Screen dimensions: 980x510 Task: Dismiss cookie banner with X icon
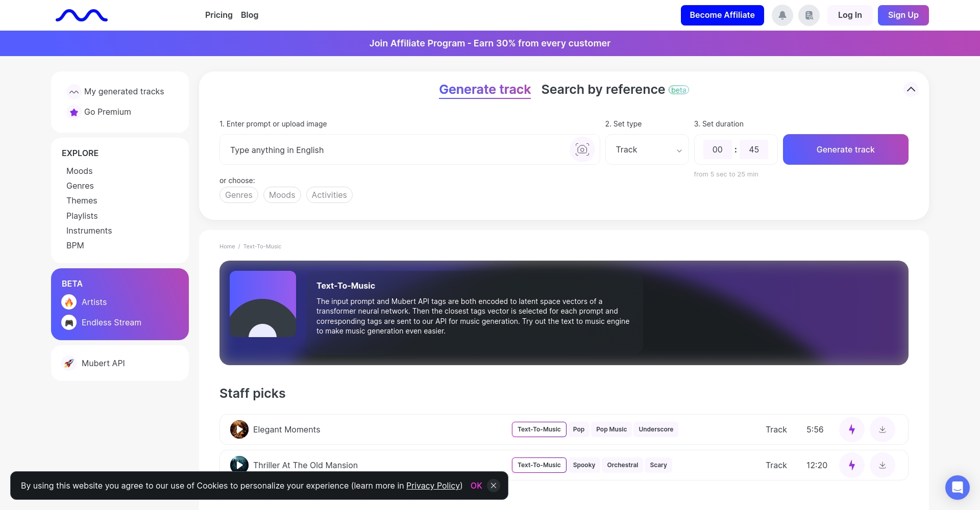pos(493,486)
